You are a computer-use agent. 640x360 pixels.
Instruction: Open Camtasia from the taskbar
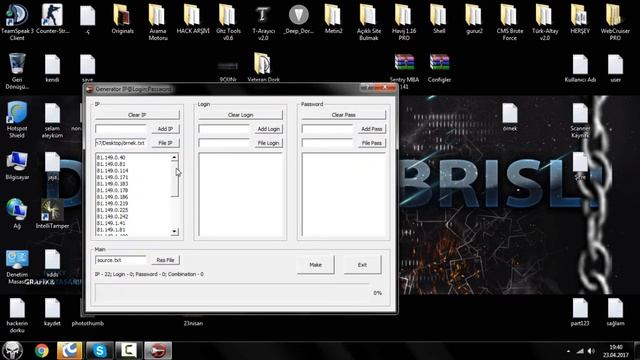[x=128, y=350]
